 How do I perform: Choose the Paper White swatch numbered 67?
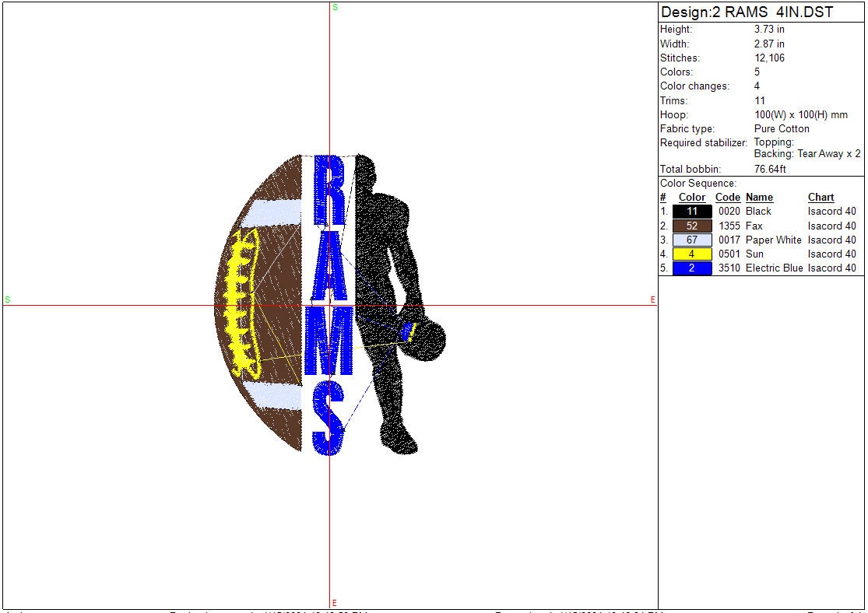(692, 240)
